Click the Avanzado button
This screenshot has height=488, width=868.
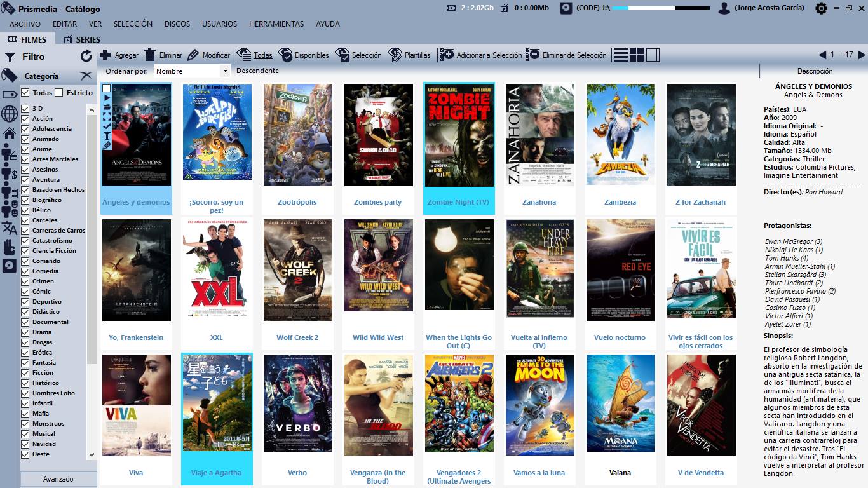[58, 479]
